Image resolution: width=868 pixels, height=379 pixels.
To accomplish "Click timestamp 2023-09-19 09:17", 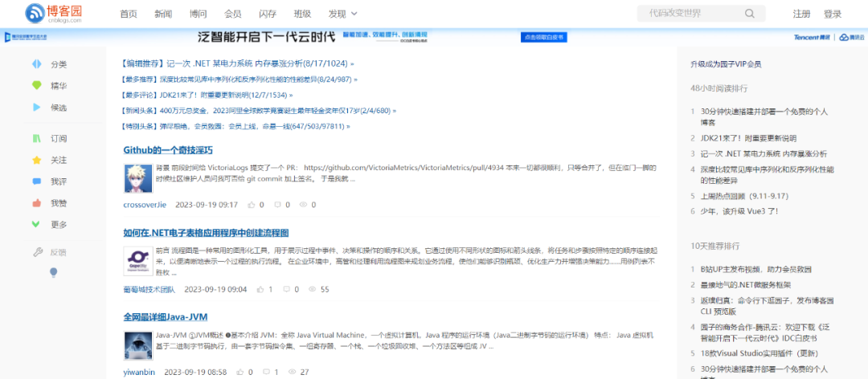I will [x=207, y=205].
